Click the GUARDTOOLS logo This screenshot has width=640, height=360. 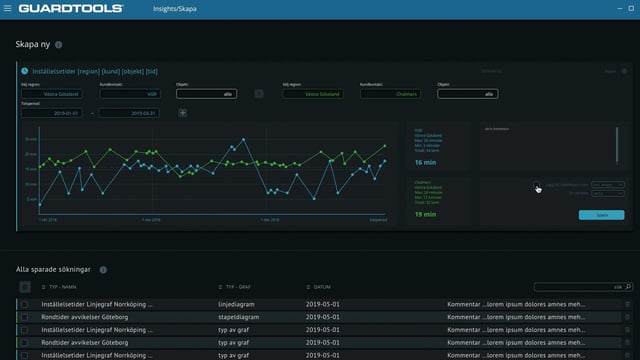point(71,9)
